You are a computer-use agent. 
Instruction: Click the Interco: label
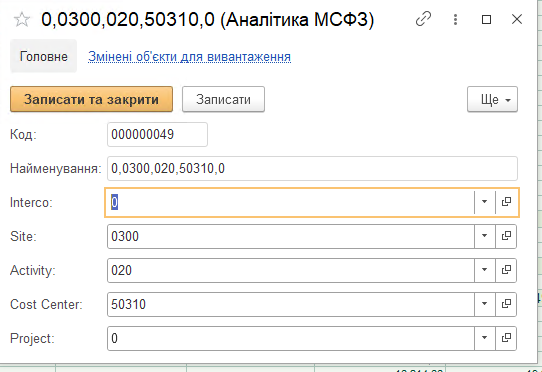[x=31, y=203]
